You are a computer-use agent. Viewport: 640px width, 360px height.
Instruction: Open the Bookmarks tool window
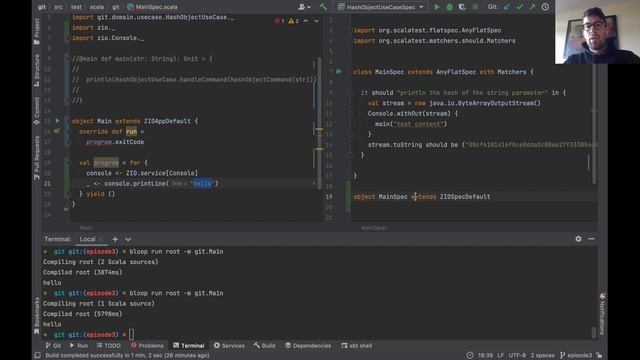(x=37, y=316)
